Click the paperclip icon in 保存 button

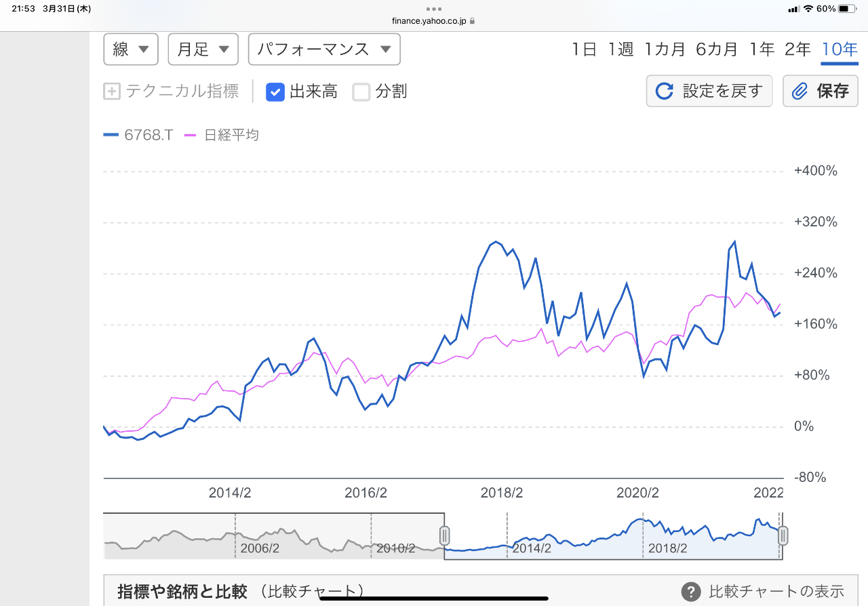click(800, 92)
